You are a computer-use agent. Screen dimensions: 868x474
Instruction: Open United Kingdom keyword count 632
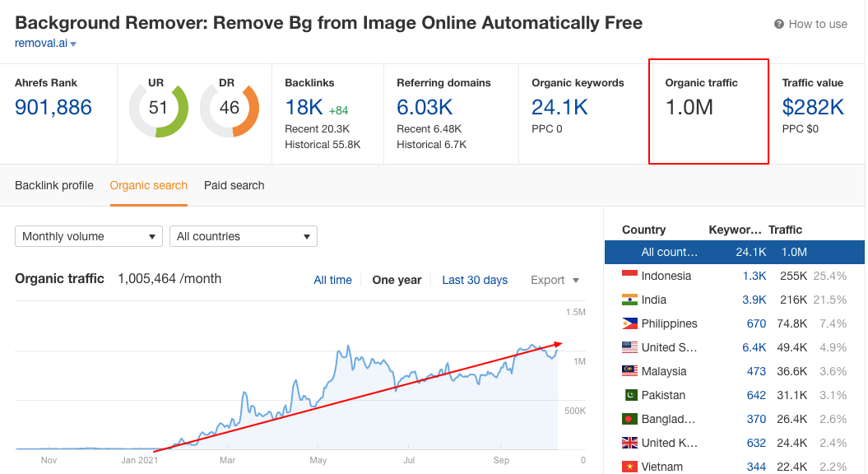(756, 443)
